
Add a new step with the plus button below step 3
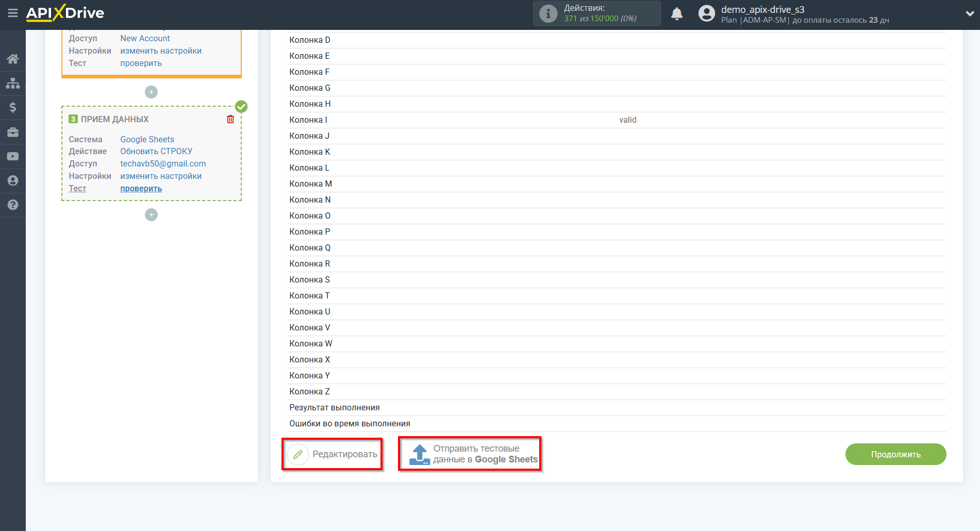(x=151, y=214)
